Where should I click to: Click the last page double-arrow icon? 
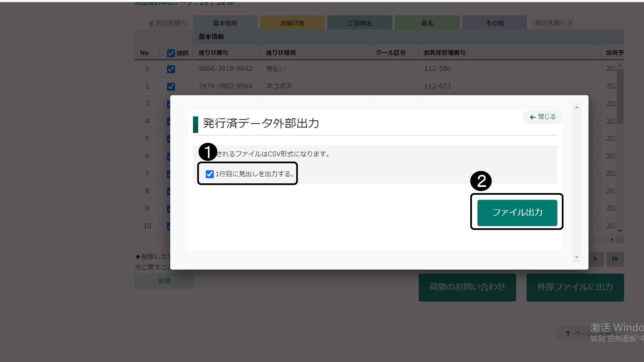[x=615, y=259]
